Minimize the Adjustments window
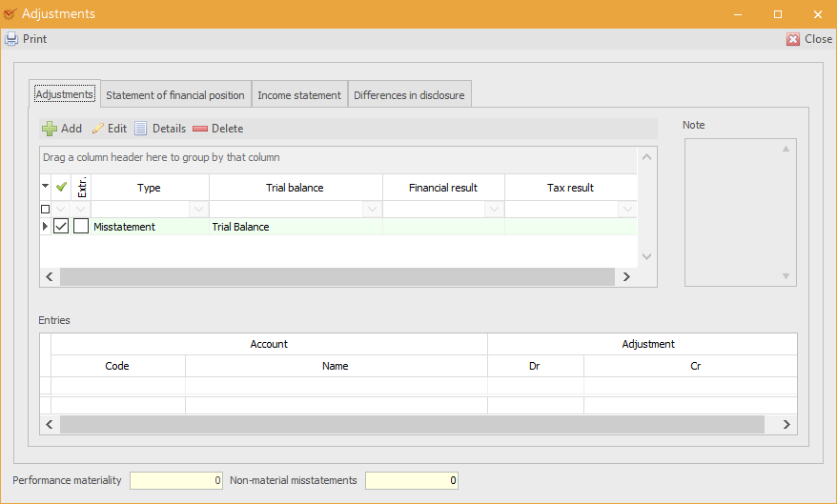Screen dimensions: 837x504 coord(738,14)
